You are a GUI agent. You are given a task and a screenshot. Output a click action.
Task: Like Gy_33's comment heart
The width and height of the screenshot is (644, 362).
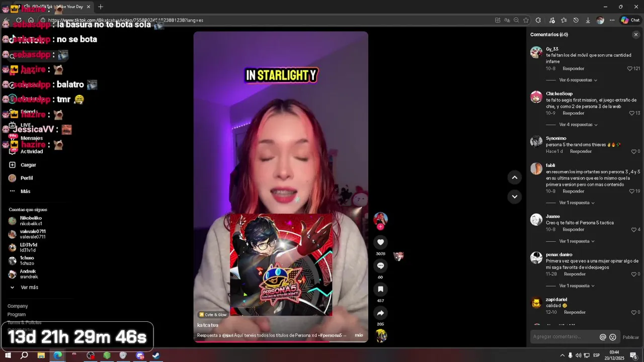pyautogui.click(x=629, y=68)
